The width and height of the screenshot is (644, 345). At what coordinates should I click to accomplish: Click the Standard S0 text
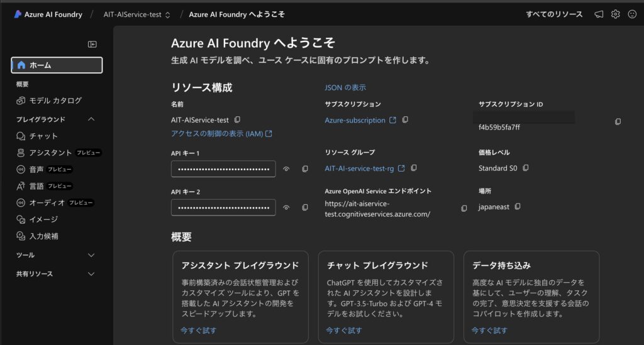498,168
